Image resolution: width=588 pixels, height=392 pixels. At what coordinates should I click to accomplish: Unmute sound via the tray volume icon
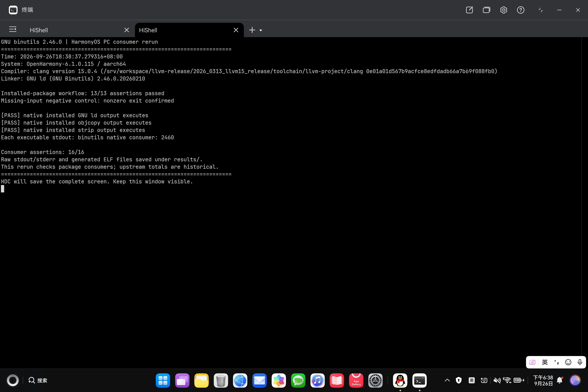497,380
